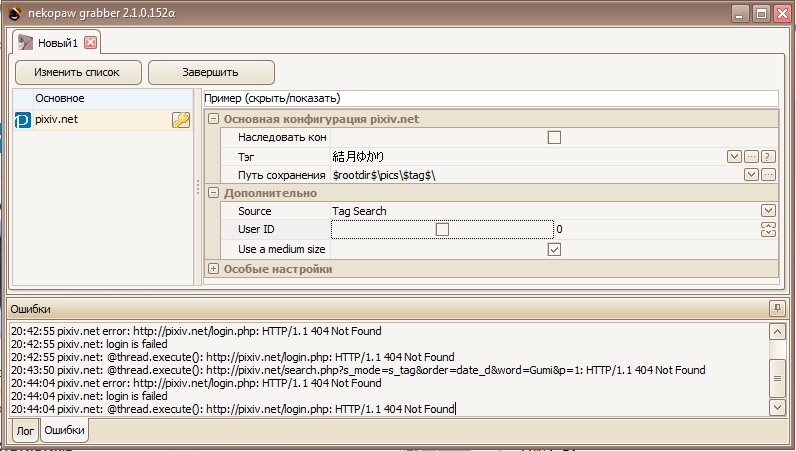Click the User ID spinner control
This screenshot has height=451, width=796.
(x=768, y=230)
